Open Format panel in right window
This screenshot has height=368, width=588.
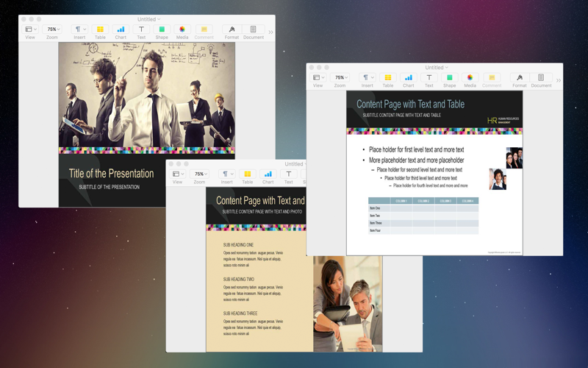point(520,77)
